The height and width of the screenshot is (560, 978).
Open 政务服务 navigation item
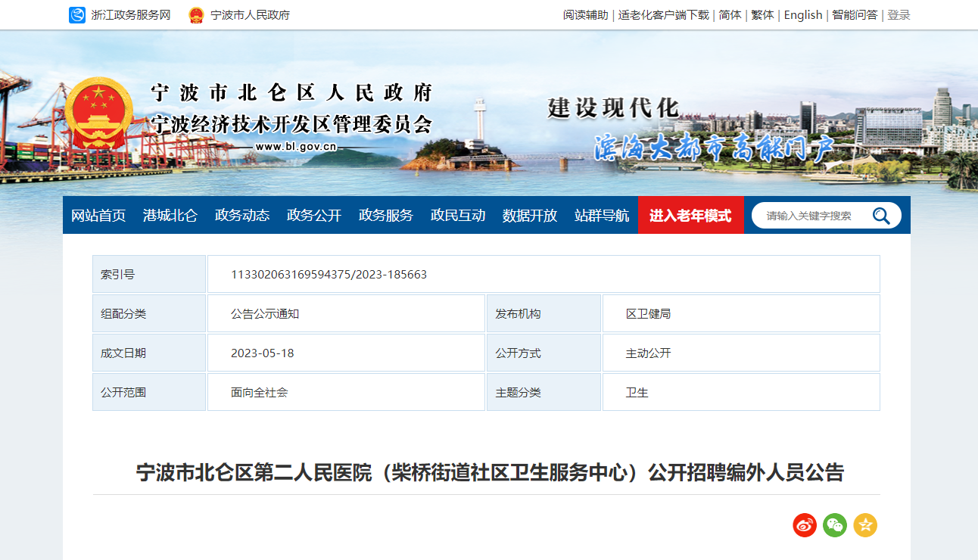386,216
